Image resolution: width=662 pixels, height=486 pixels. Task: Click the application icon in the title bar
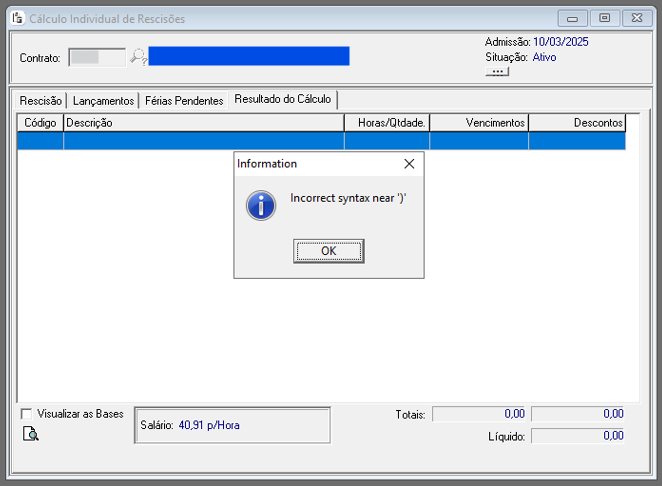(x=16, y=18)
